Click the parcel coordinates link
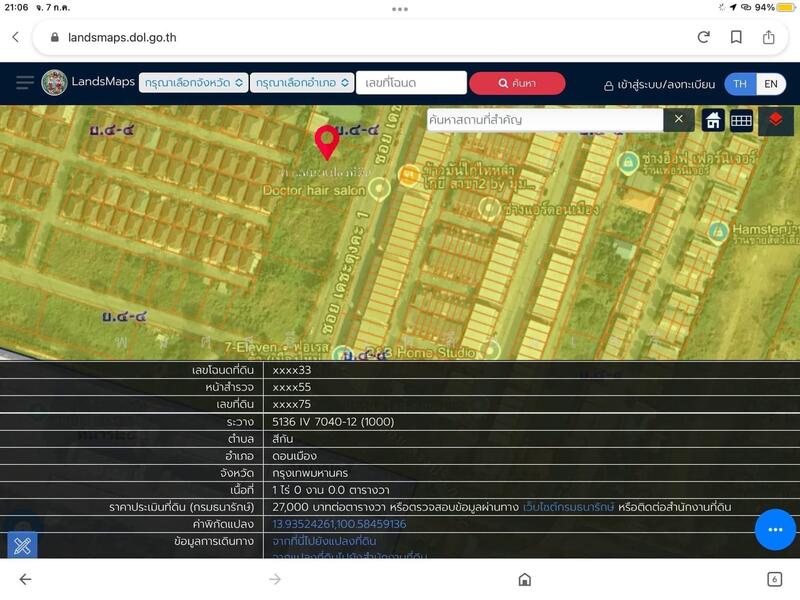The image size is (800, 600). (x=339, y=524)
